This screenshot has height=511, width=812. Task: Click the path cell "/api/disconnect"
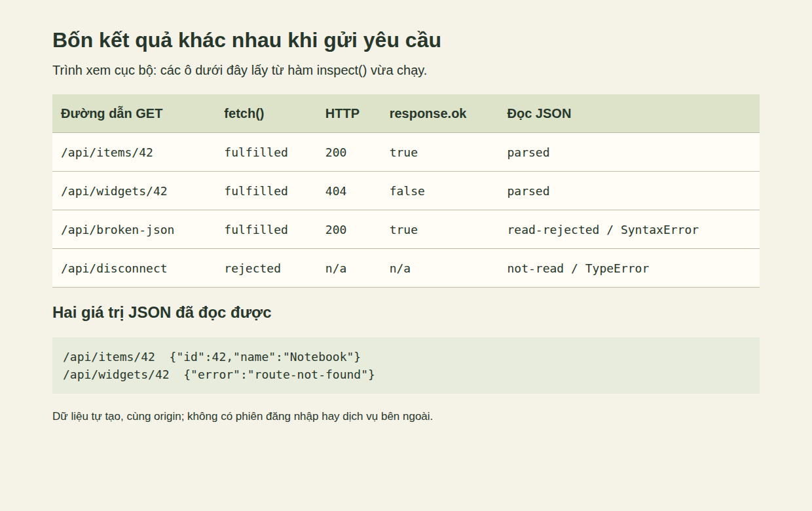134,268
